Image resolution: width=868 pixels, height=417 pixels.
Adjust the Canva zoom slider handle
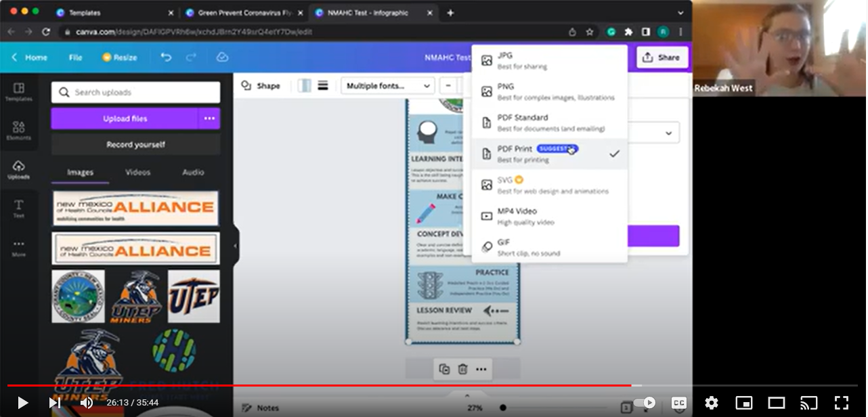tap(502, 408)
